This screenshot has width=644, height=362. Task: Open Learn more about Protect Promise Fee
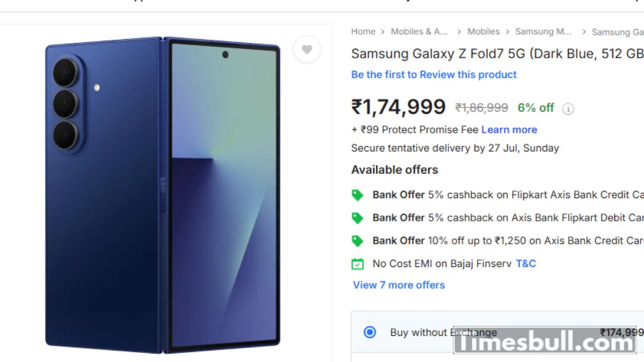509,130
